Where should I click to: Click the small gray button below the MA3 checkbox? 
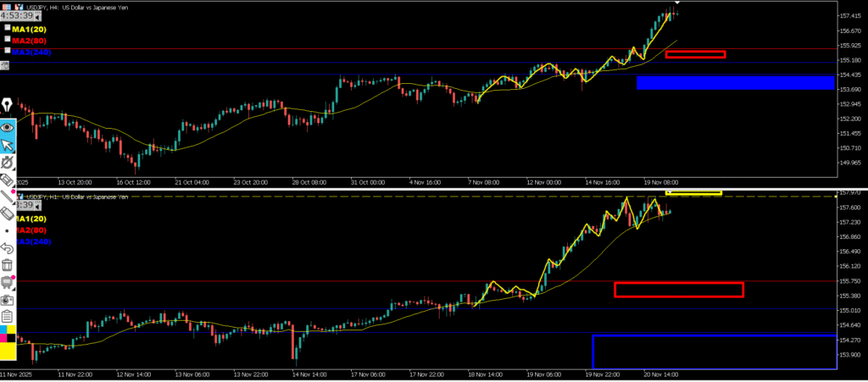(4, 65)
